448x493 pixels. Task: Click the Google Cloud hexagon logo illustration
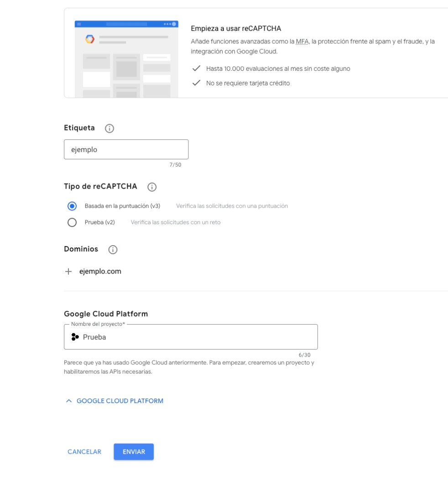[90, 39]
